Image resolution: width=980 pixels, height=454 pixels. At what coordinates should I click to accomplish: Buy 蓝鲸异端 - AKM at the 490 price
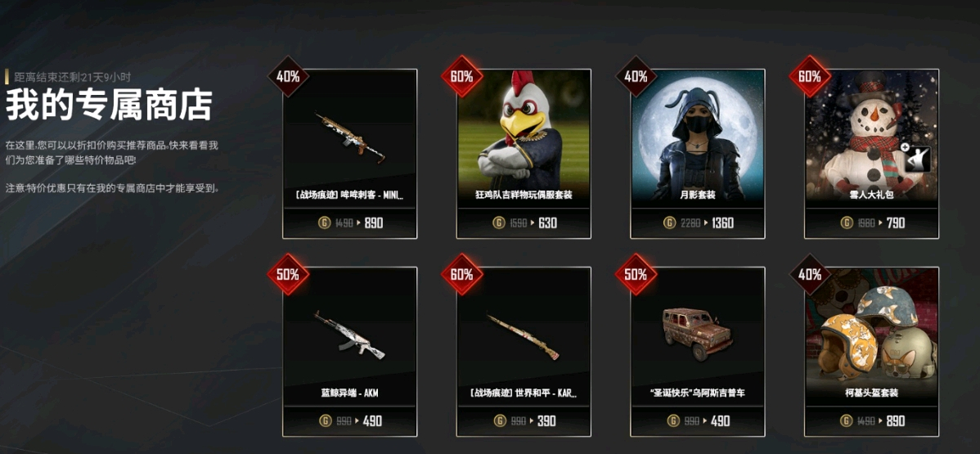349,420
